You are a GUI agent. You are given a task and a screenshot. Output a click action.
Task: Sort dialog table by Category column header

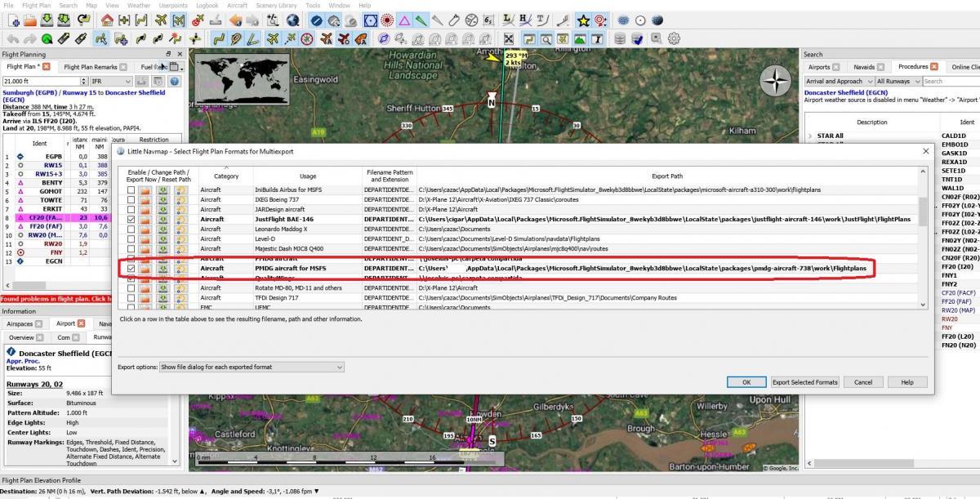(x=225, y=176)
